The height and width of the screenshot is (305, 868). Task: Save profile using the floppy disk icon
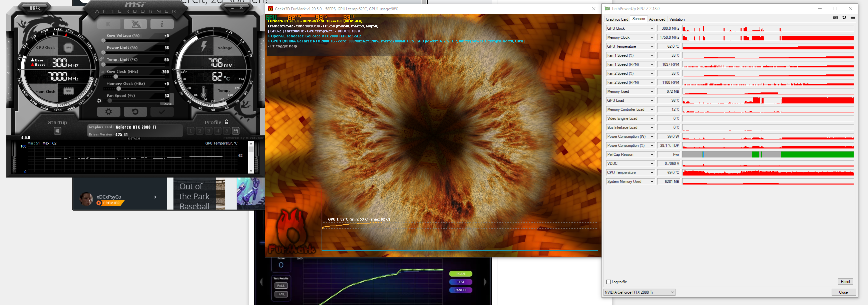point(236,131)
